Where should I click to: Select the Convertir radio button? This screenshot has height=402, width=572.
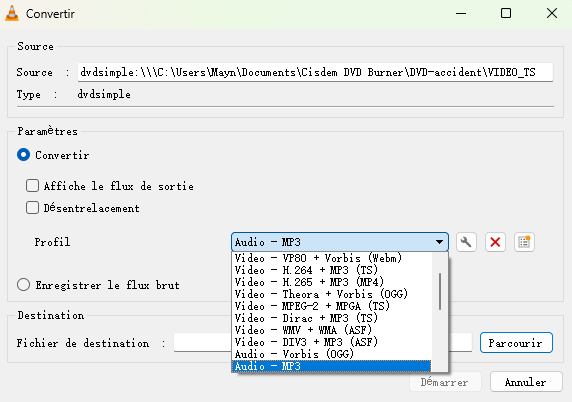(23, 155)
